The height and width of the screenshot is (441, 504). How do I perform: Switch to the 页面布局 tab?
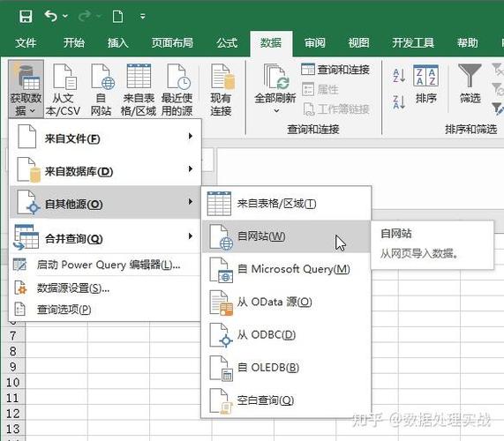pyautogui.click(x=172, y=42)
